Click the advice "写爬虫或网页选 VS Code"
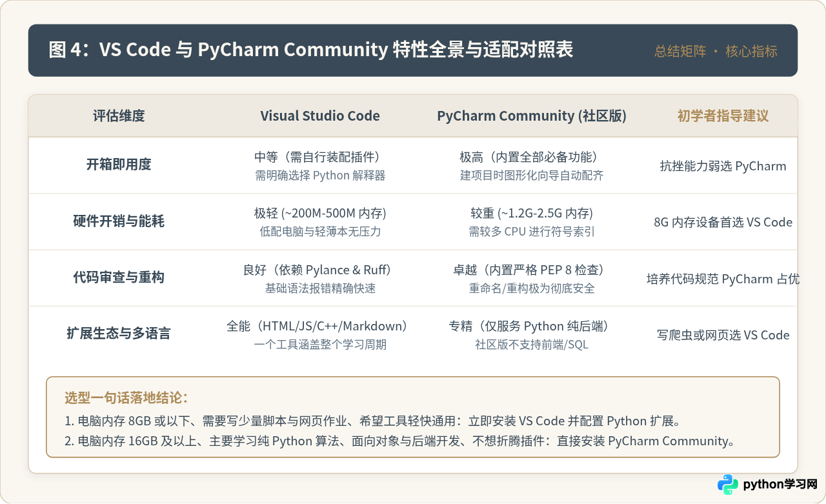 pyautogui.click(x=723, y=335)
